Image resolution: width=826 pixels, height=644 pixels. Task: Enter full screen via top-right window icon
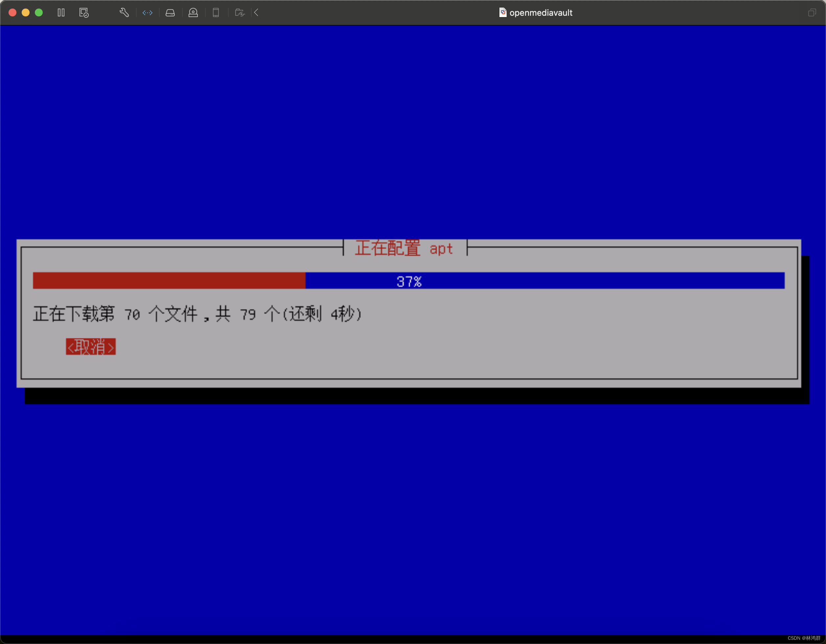tap(812, 12)
